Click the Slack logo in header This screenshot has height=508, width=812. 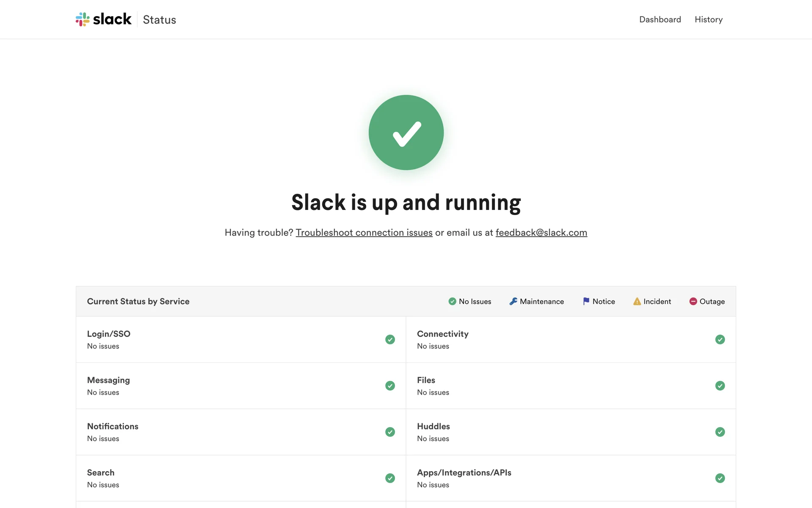coord(104,19)
